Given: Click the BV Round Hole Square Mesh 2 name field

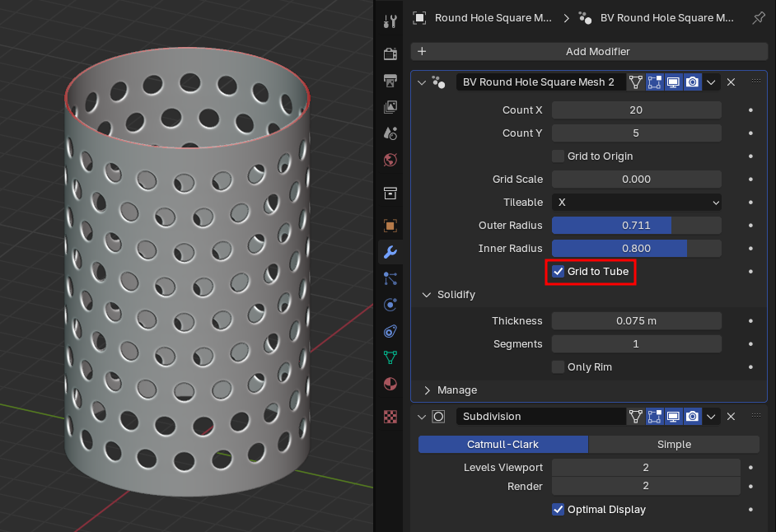Looking at the screenshot, I should [541, 82].
